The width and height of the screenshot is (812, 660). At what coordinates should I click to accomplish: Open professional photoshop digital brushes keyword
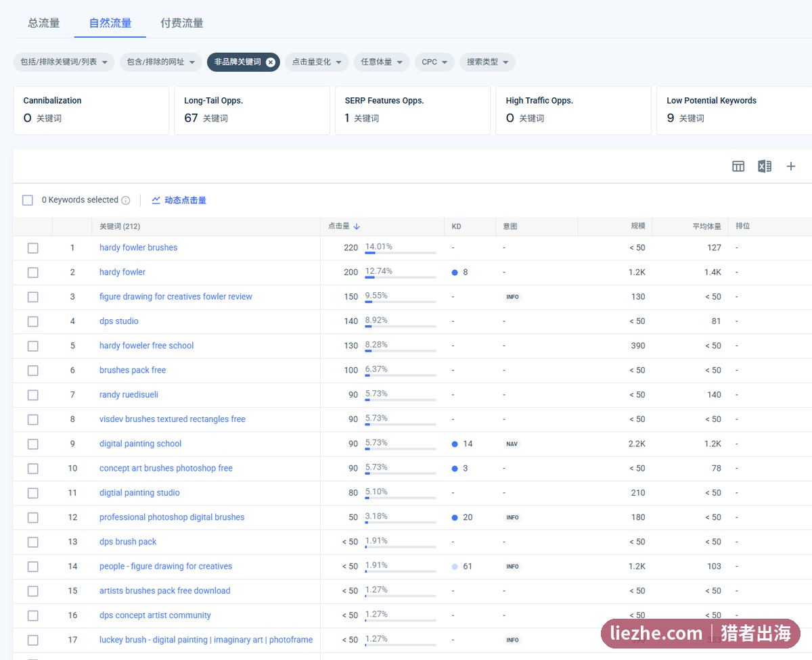coord(172,518)
